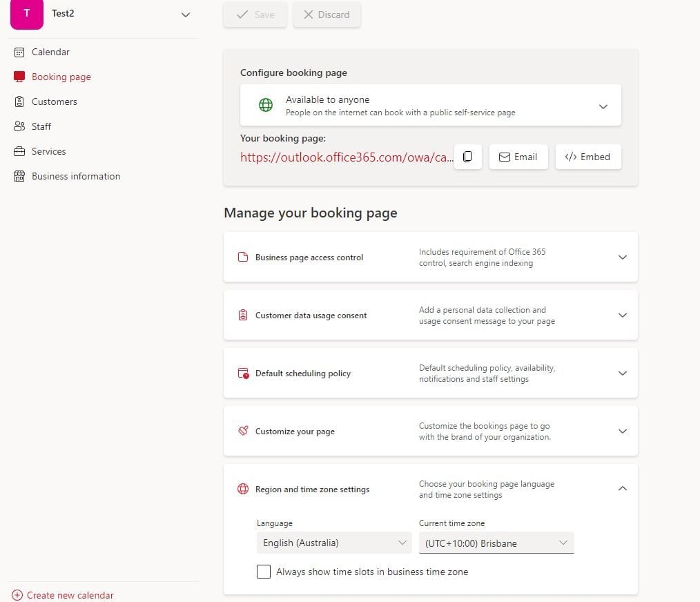Click the Customize your page paintbrush icon
The width and height of the screenshot is (700, 602).
(x=243, y=431)
